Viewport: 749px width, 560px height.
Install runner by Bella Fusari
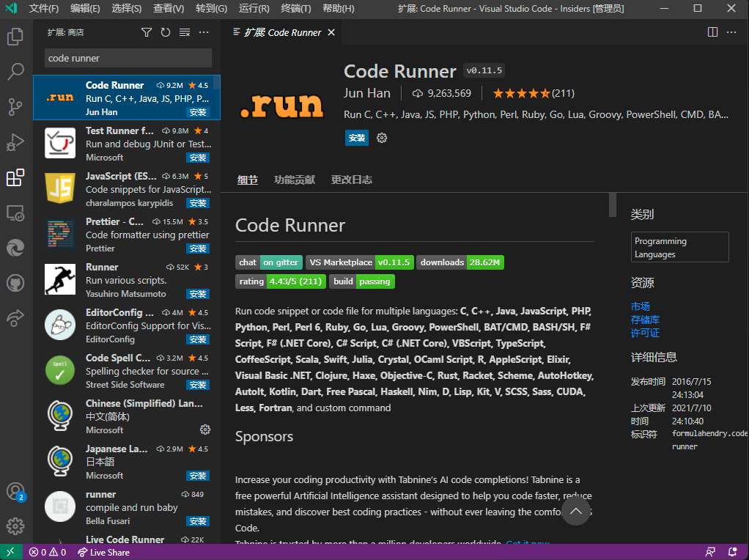[x=198, y=521]
